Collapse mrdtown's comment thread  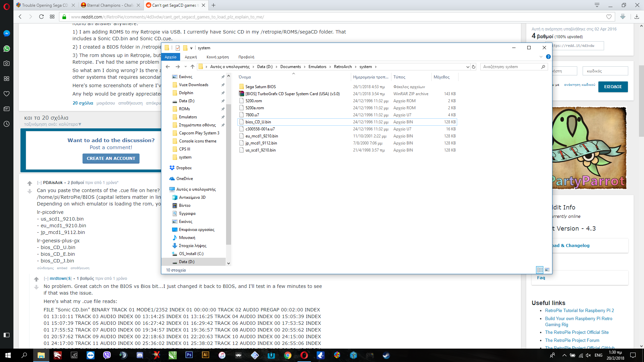click(46, 279)
